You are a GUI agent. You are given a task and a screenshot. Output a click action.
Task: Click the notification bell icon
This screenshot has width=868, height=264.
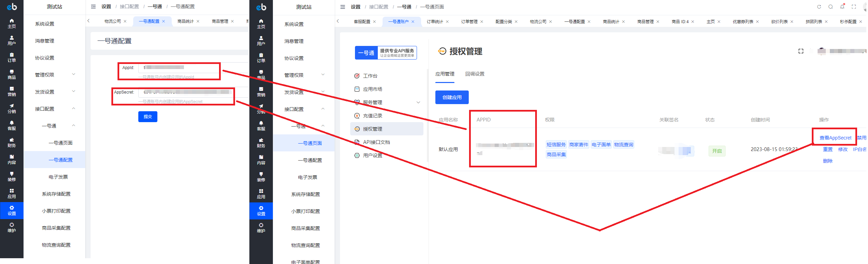(x=842, y=7)
